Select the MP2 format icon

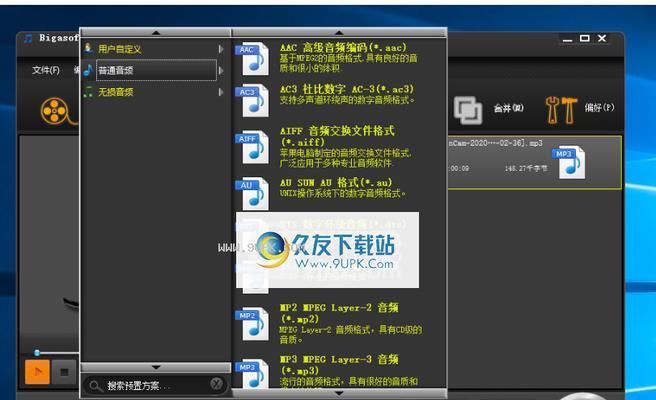tap(252, 324)
